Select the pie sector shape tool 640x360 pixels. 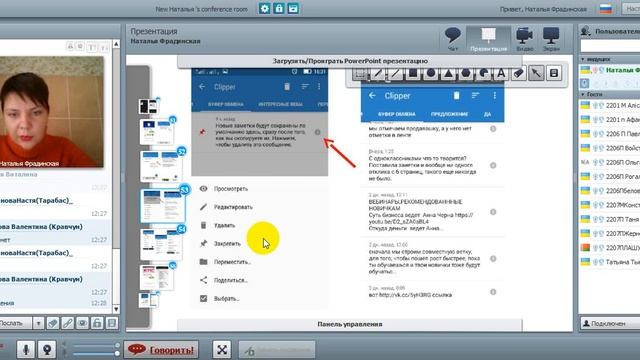[x=483, y=73]
